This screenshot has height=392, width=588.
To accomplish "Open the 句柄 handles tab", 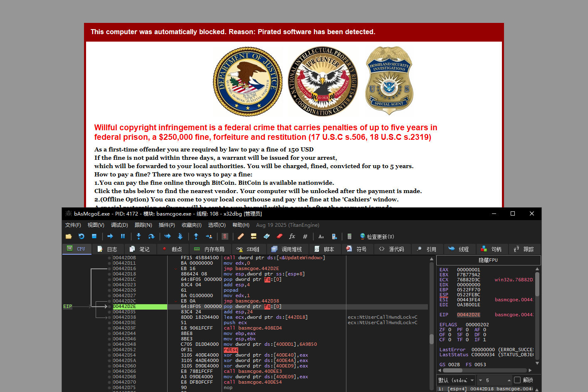I will click(x=491, y=249).
